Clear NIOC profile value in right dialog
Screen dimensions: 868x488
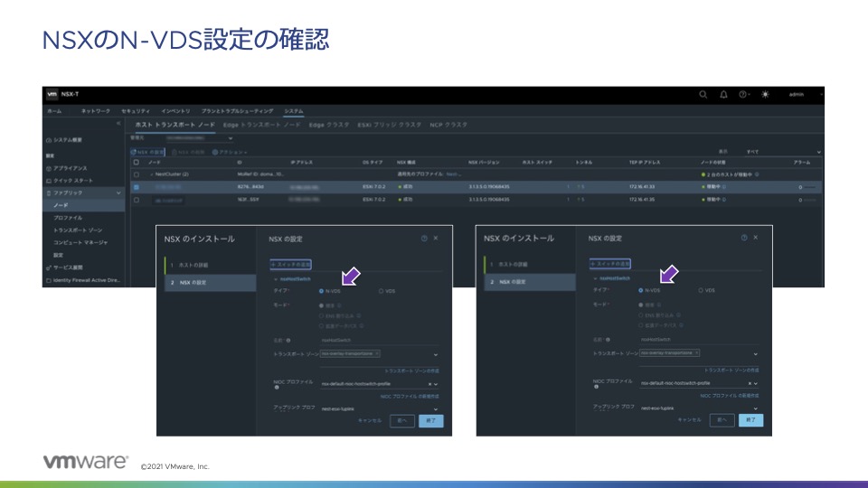750,383
